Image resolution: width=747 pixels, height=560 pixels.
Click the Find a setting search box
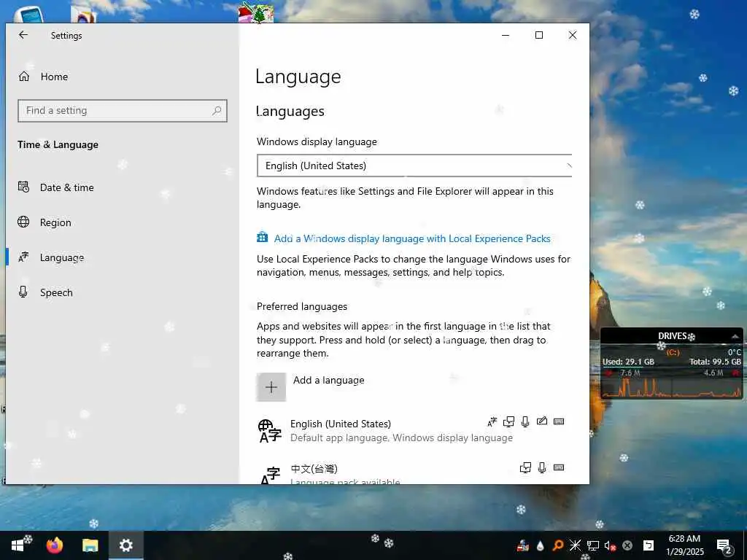click(x=123, y=111)
